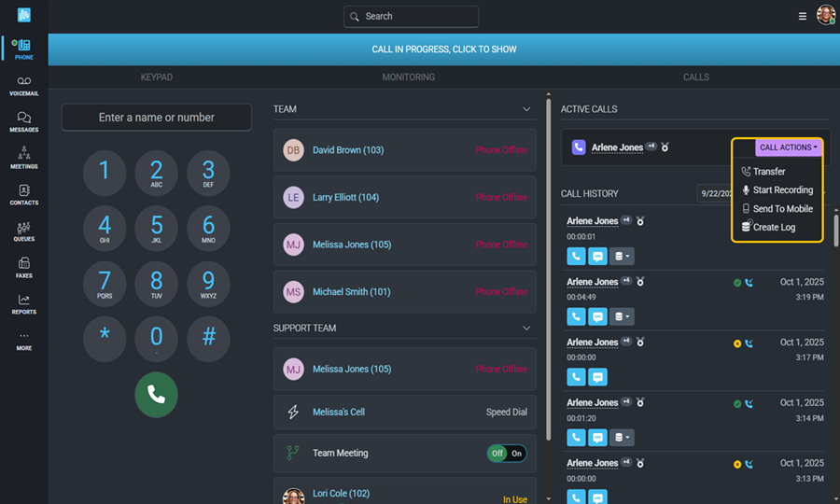Open the Call Actions dropdown

coord(788,147)
